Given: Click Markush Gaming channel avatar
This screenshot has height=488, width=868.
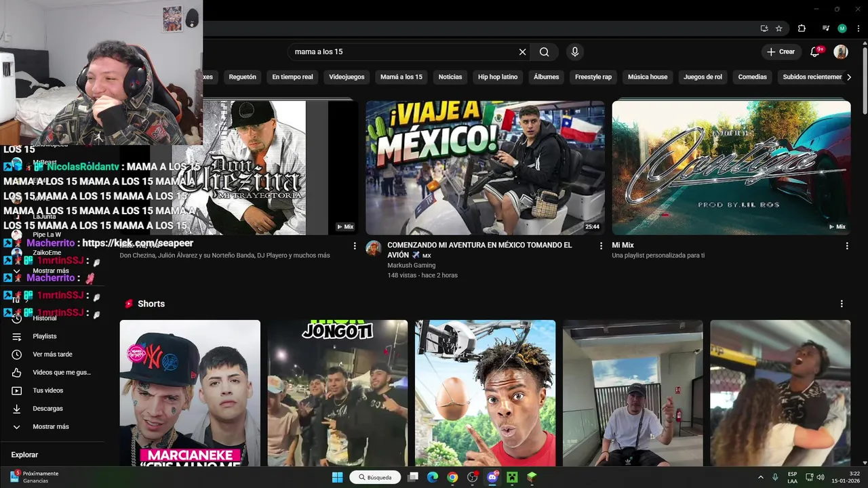Looking at the screenshot, I should (374, 248).
